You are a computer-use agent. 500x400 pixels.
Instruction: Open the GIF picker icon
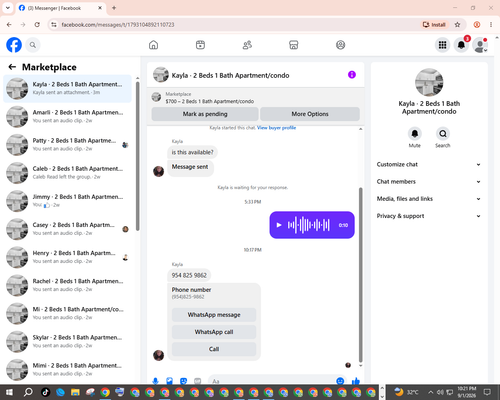(x=198, y=381)
